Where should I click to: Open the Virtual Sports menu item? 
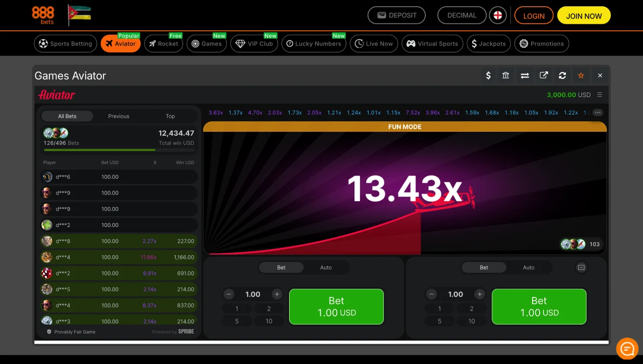tap(432, 44)
